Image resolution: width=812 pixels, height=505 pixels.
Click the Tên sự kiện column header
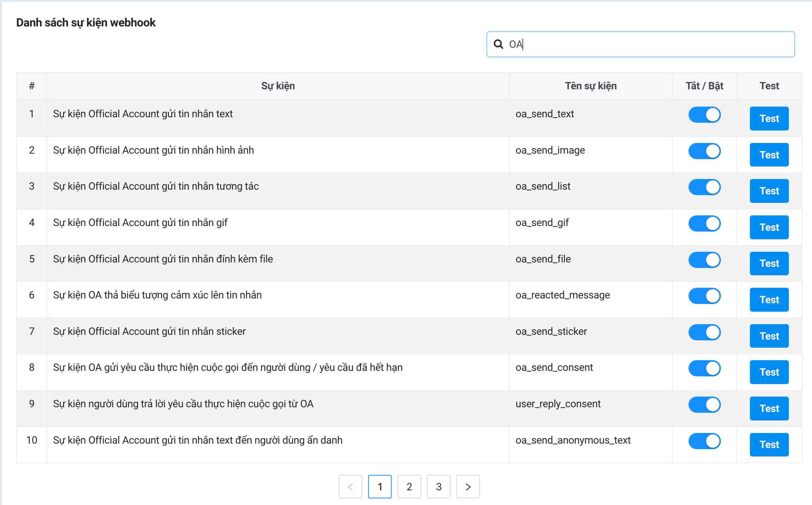click(590, 86)
